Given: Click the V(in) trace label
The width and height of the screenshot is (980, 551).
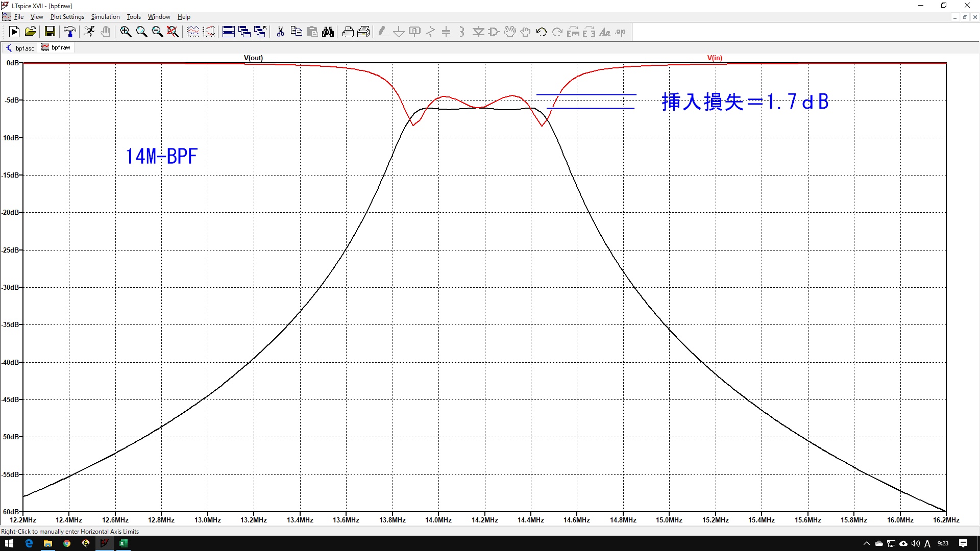Looking at the screenshot, I should click(715, 58).
